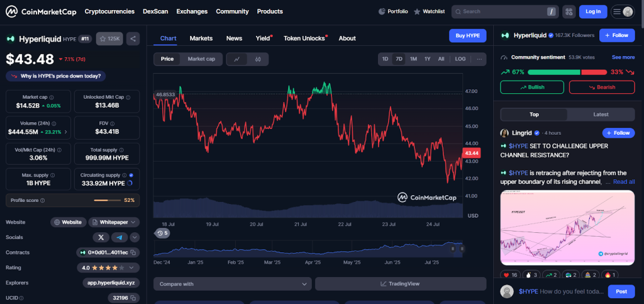Viewport: 644px width, 304px height.
Task: Open the hamburger profile menu
Action: (x=623, y=11)
